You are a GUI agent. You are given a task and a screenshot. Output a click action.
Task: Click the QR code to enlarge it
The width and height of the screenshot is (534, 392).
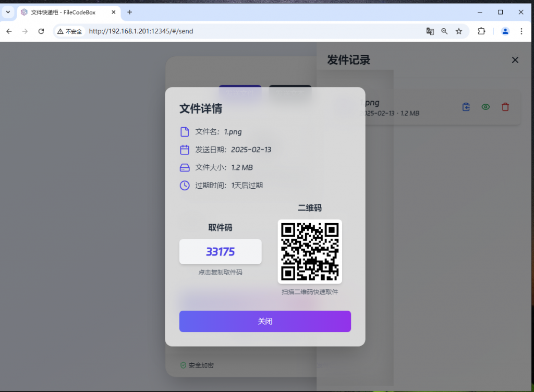(x=310, y=251)
